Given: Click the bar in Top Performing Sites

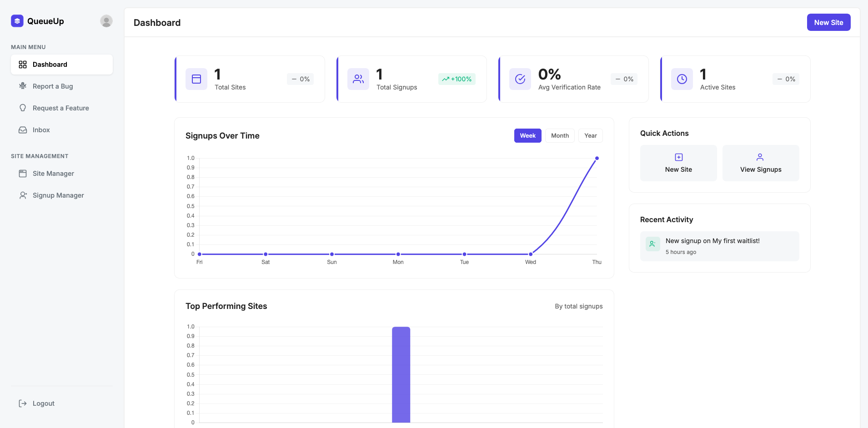Looking at the screenshot, I should (x=401, y=374).
